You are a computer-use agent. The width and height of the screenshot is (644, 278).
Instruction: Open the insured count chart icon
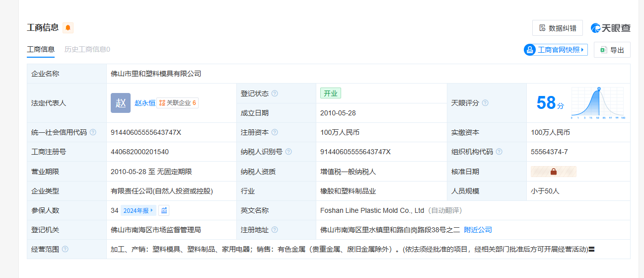(164, 210)
